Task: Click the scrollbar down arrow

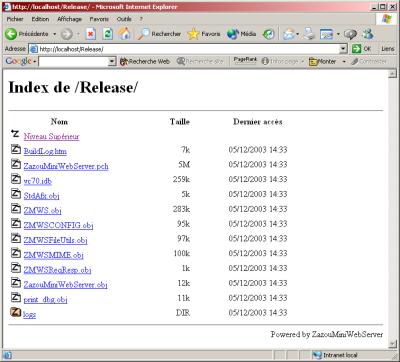Action: [x=393, y=344]
